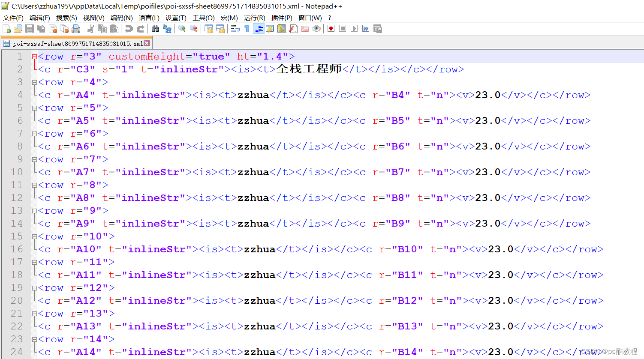The width and height of the screenshot is (644, 359).
Task: Open the 编码(N) menu
Action: [122, 18]
